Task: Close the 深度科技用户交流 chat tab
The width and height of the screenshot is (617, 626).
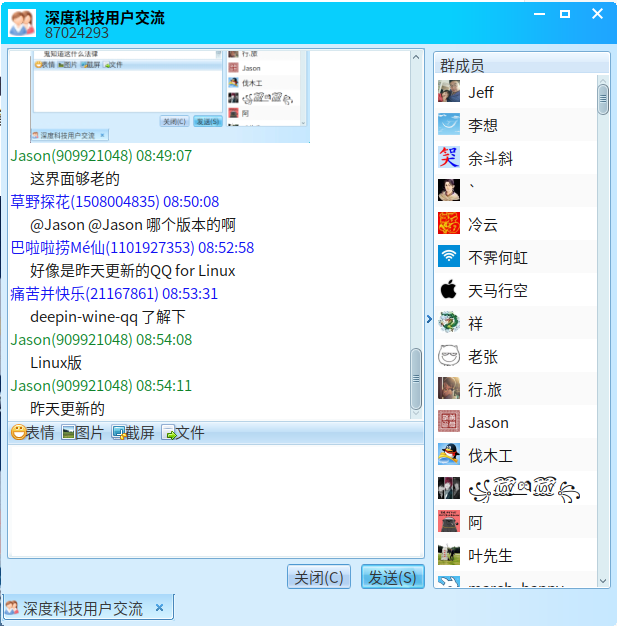Action: pos(159,608)
